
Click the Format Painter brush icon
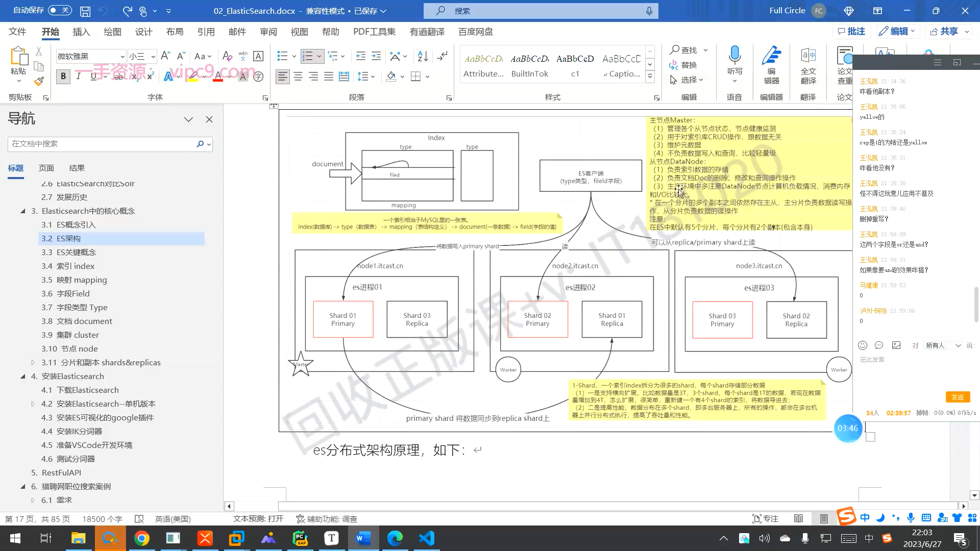(x=39, y=81)
